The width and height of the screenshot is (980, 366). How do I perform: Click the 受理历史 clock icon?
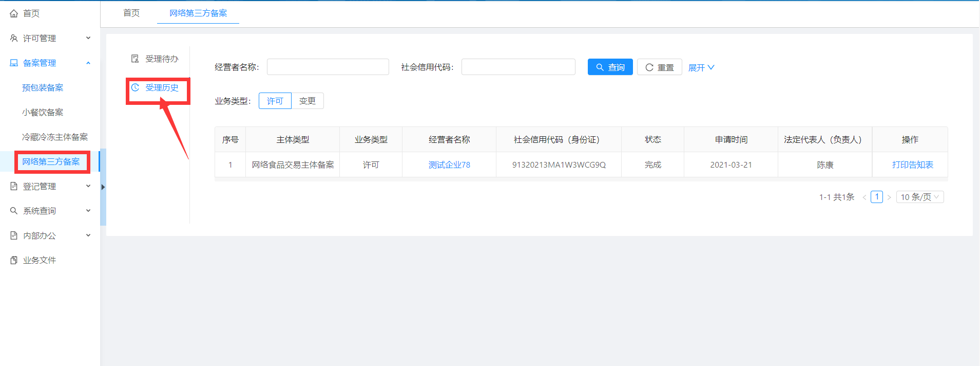click(135, 87)
